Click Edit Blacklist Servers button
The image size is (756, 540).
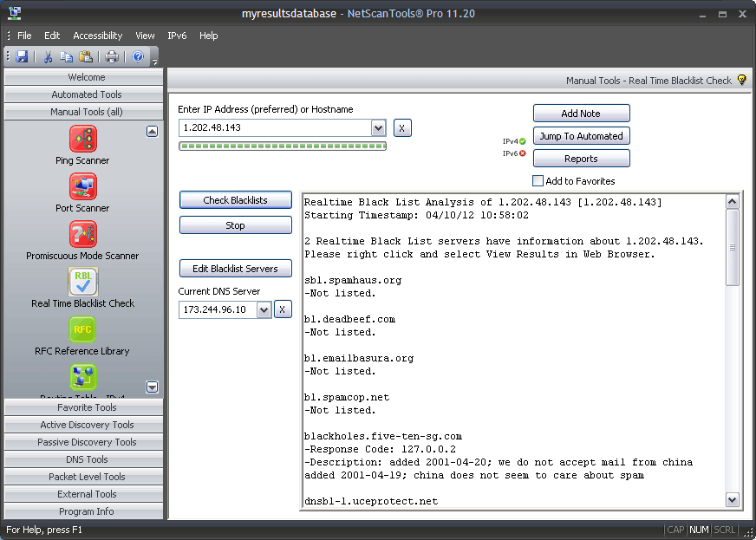coord(235,269)
